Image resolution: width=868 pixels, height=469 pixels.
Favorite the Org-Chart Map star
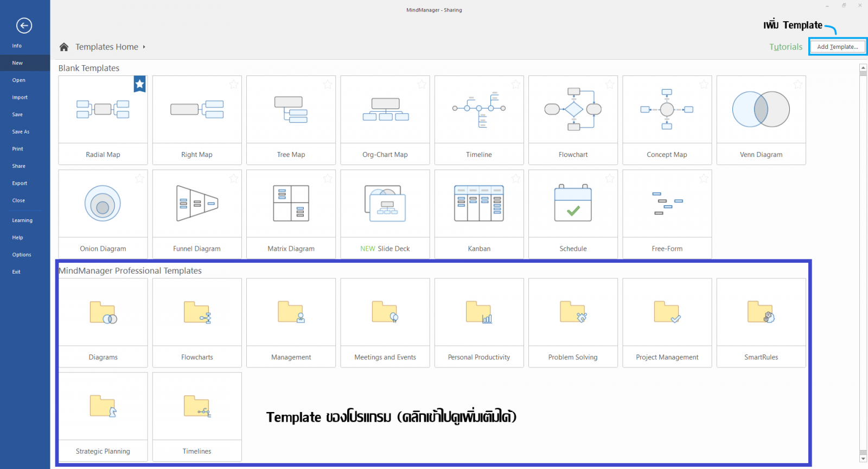click(x=422, y=84)
